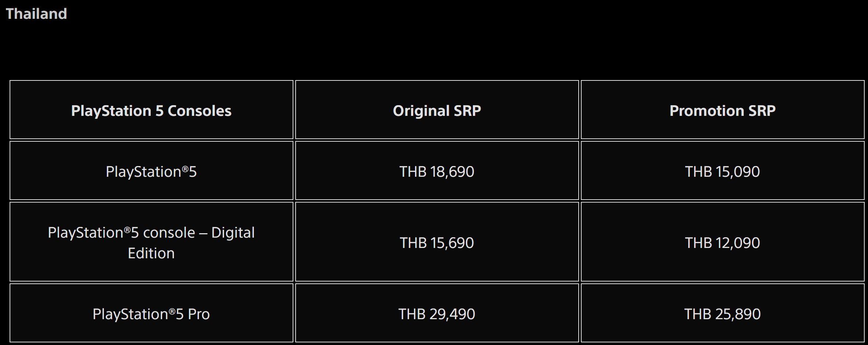Click the word Pro in the last row
This screenshot has width=868, height=345.
[x=199, y=314]
